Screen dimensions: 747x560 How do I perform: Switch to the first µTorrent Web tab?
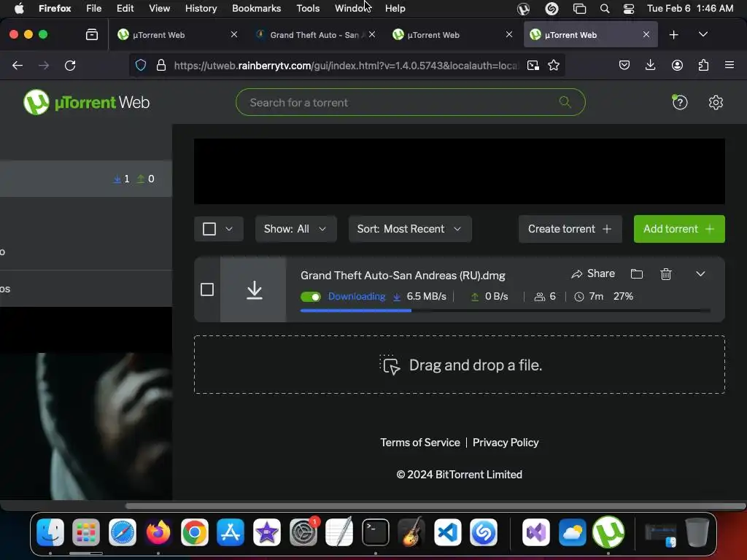pyautogui.click(x=177, y=35)
